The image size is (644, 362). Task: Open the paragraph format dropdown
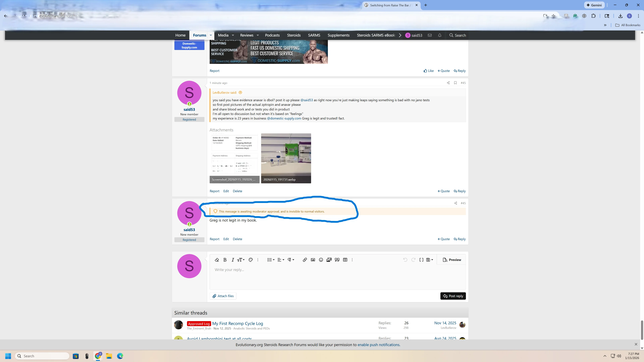pos(291,260)
